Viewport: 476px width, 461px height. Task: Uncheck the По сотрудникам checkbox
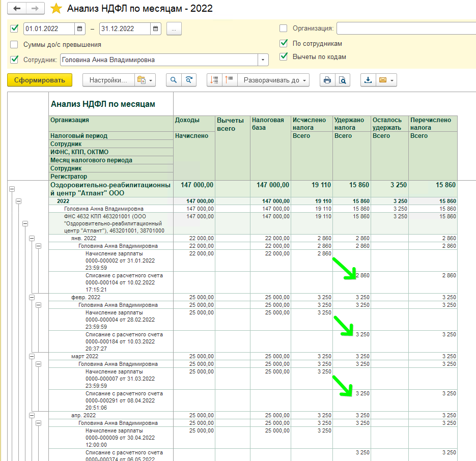[x=284, y=44]
